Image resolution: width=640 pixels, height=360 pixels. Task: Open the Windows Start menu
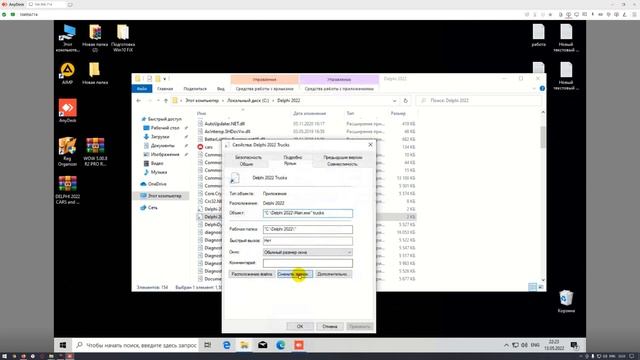(x=62, y=345)
